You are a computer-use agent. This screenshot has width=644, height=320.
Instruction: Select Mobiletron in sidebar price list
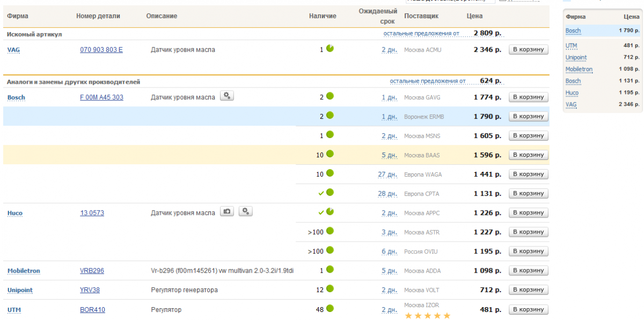point(579,69)
